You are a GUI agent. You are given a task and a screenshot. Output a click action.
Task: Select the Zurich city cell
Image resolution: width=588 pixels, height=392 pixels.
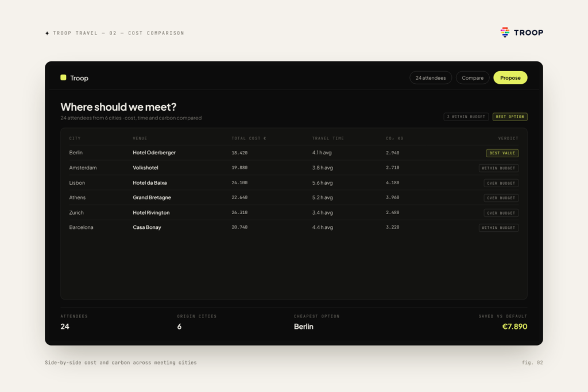76,212
